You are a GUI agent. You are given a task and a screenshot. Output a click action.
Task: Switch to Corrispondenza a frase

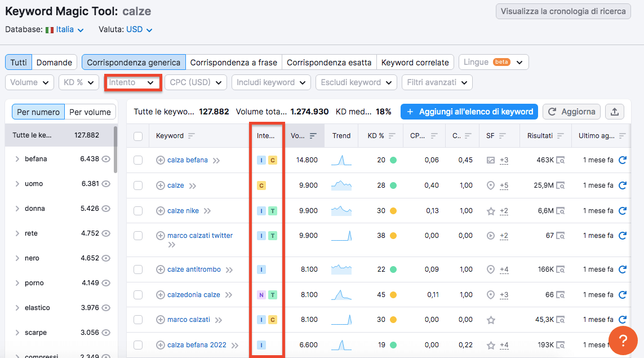tap(234, 63)
